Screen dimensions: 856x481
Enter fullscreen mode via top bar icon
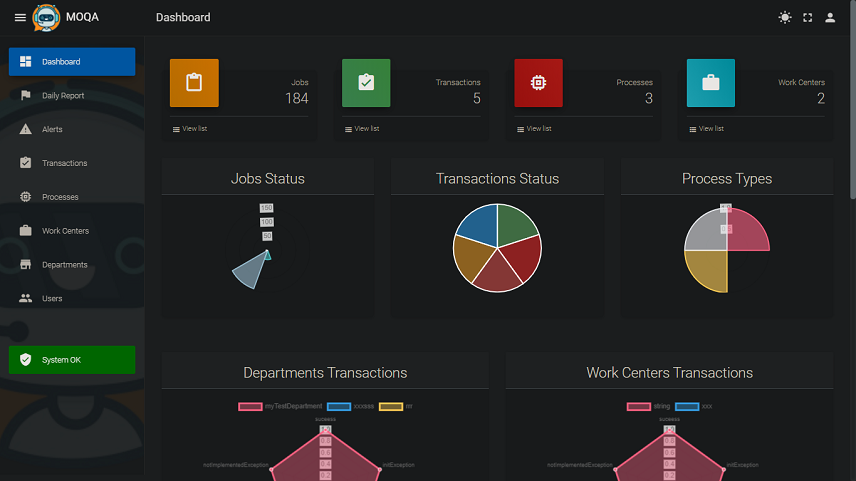[x=807, y=17]
